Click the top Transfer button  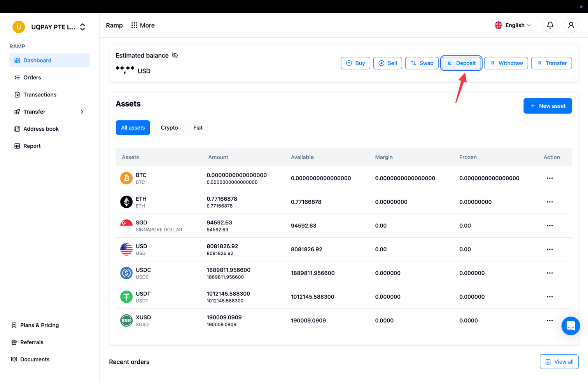551,63
